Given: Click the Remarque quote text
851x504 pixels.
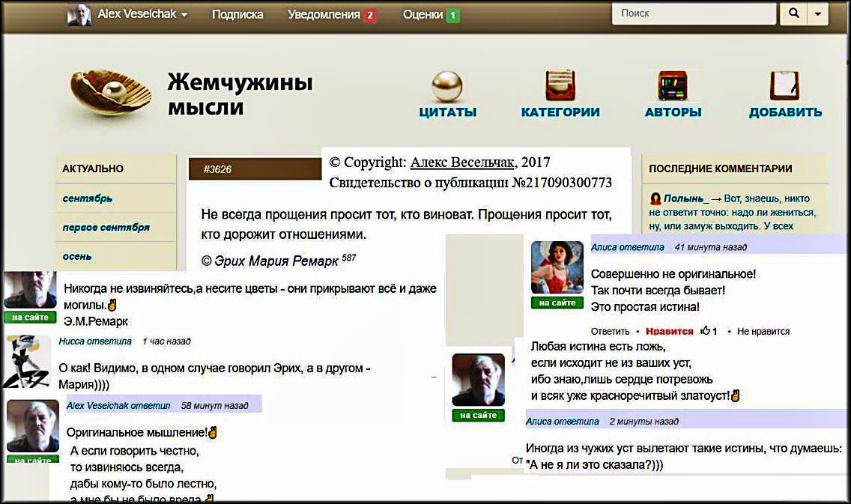Looking at the screenshot, I should click(x=406, y=224).
